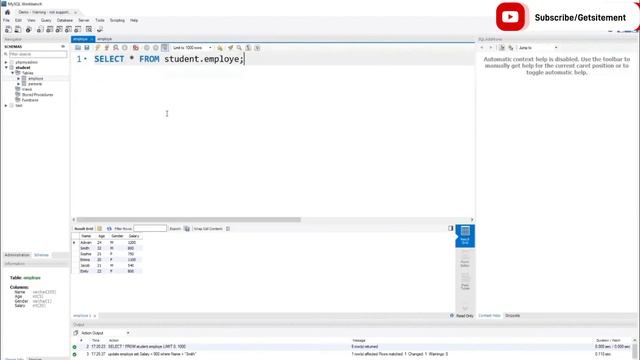This screenshot has height=360, width=640.
Task: Click the Salary column header
Action: [134, 236]
